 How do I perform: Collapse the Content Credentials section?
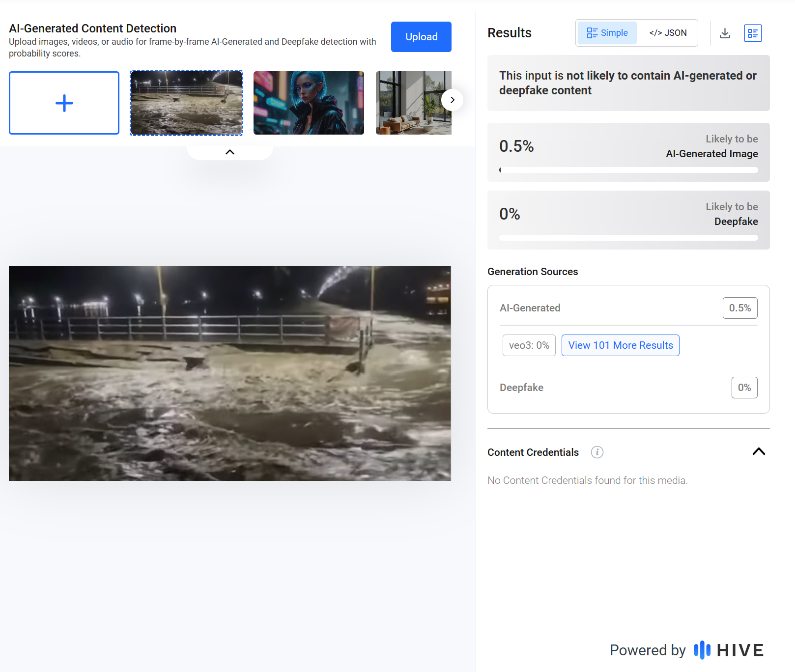click(x=759, y=451)
